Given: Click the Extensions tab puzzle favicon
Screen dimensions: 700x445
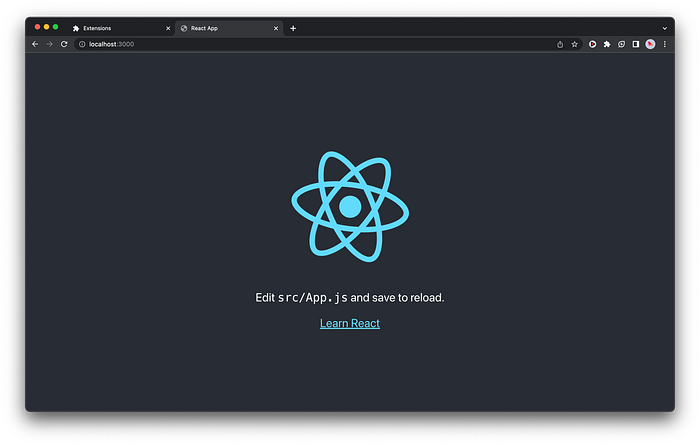Looking at the screenshot, I should tap(76, 28).
